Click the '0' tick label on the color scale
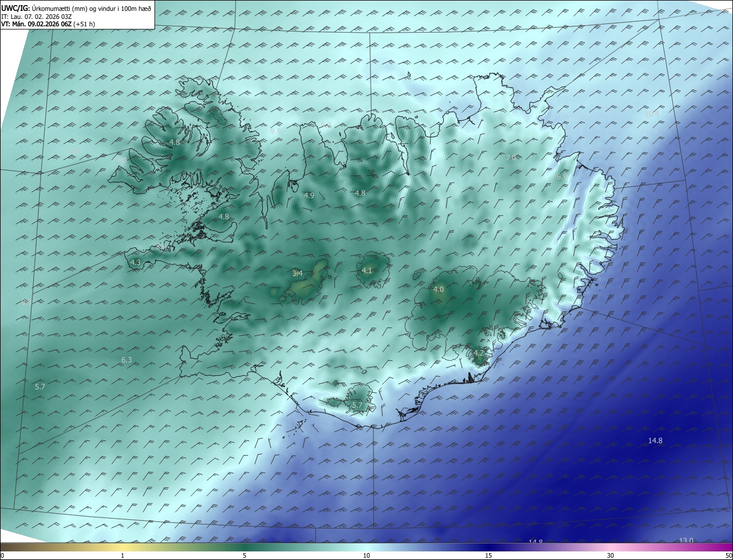Screen dimensions: 733x560 click(2, 555)
